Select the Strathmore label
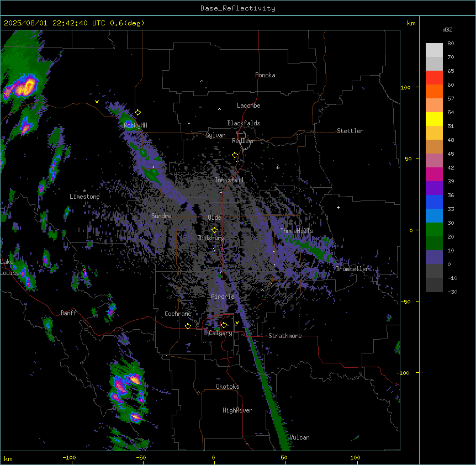The image size is (476, 465). pos(285,336)
